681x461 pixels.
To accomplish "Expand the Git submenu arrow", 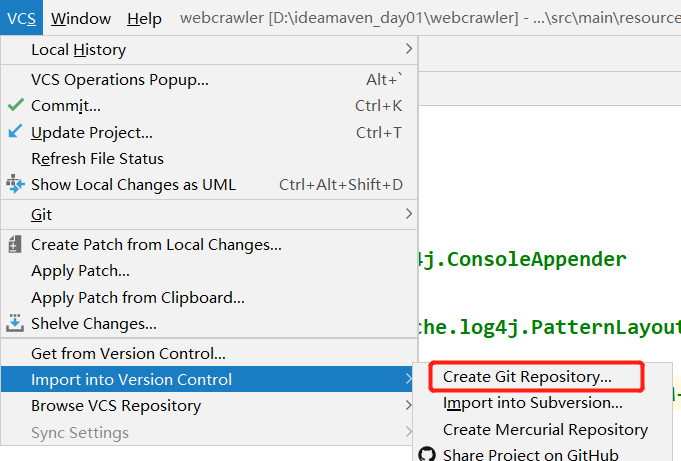I will pos(408,214).
